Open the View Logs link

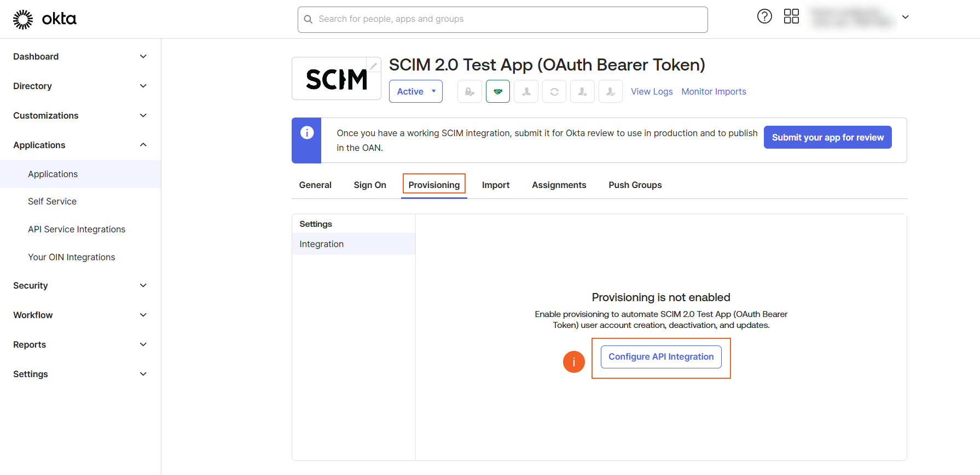coord(651,91)
